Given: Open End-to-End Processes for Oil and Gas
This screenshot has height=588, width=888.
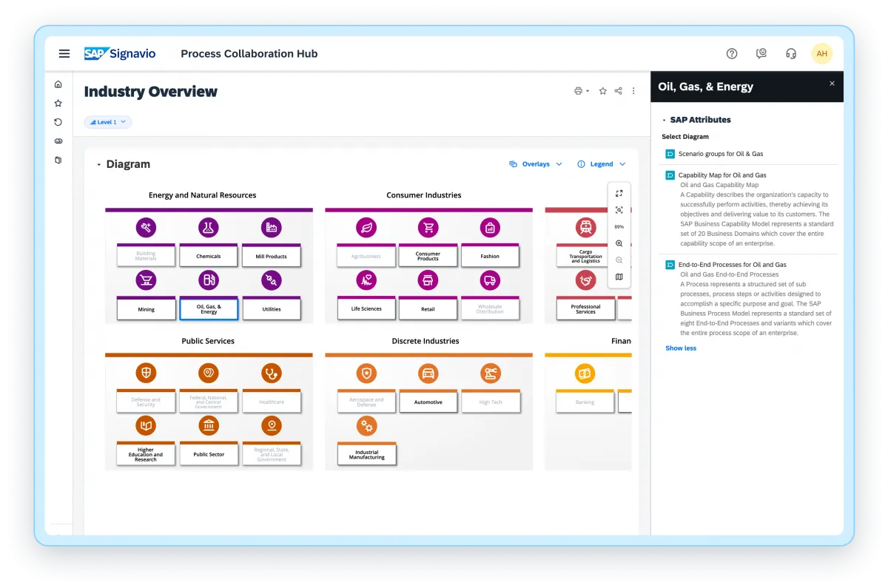Looking at the screenshot, I should (x=733, y=264).
